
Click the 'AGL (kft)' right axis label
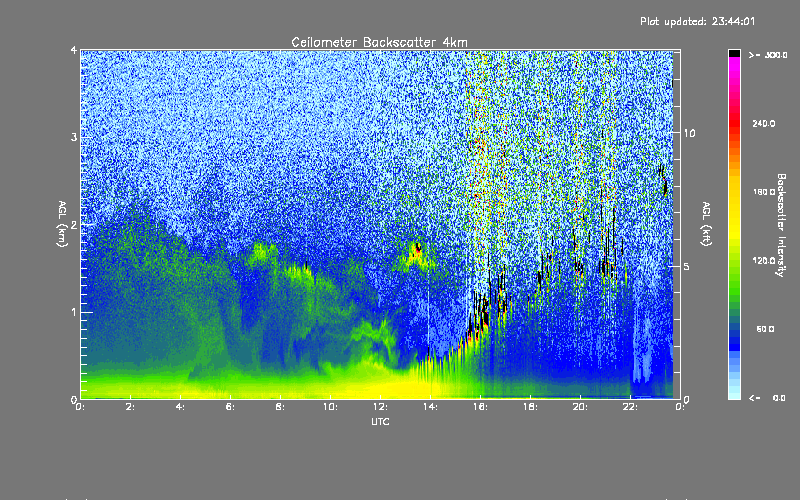point(707,224)
